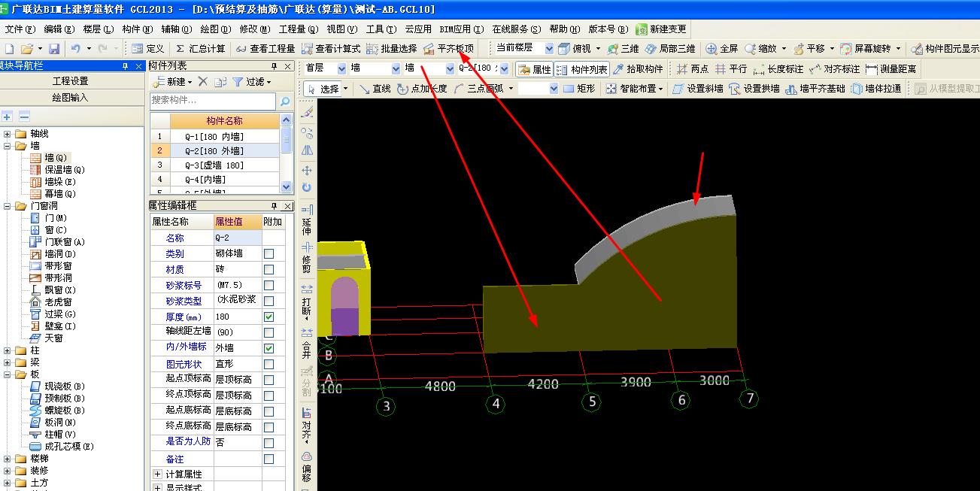Viewport: 980px width, 491px height.
Task: Click 两点 two-point axis tool
Action: pyautogui.click(x=693, y=69)
